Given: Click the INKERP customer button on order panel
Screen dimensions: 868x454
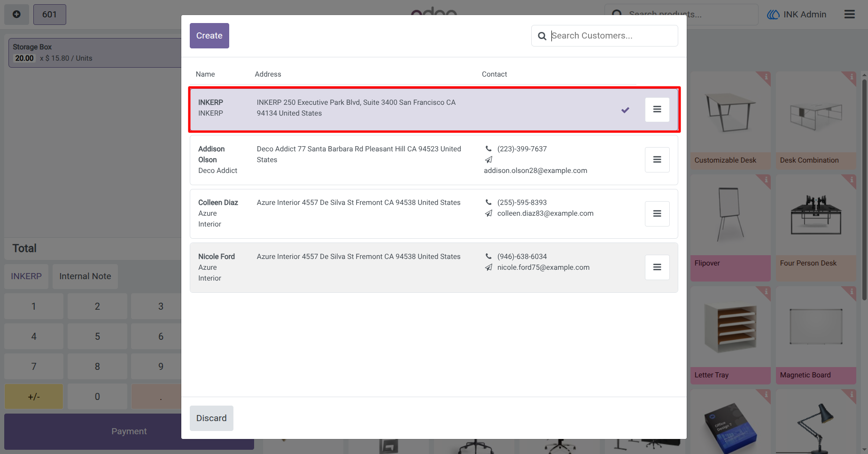Looking at the screenshot, I should [26, 276].
